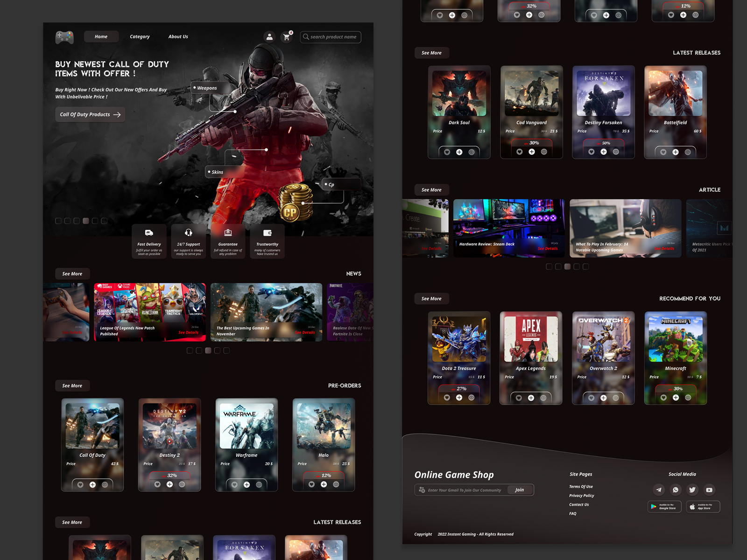Click the Join button in the footer
747x560 pixels.
click(x=520, y=490)
